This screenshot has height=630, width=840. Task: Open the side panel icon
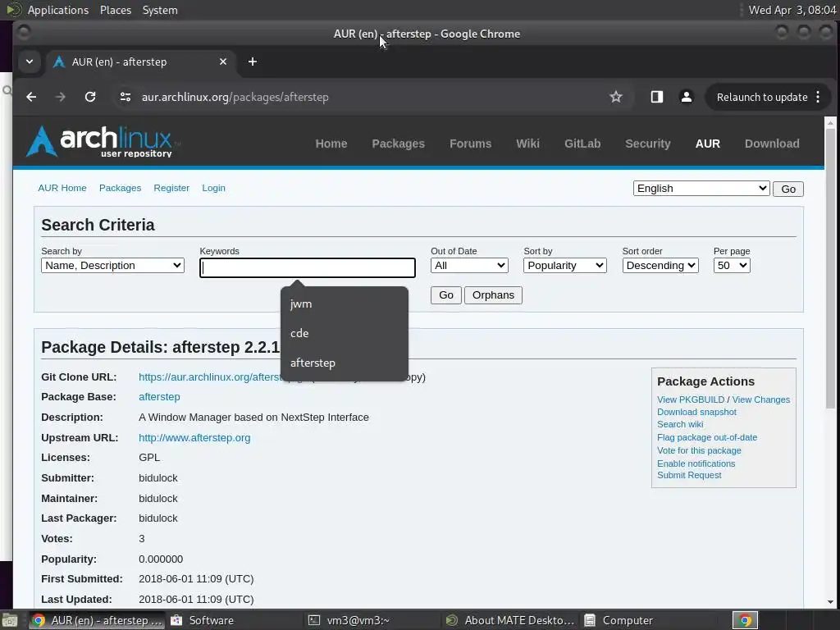point(657,97)
